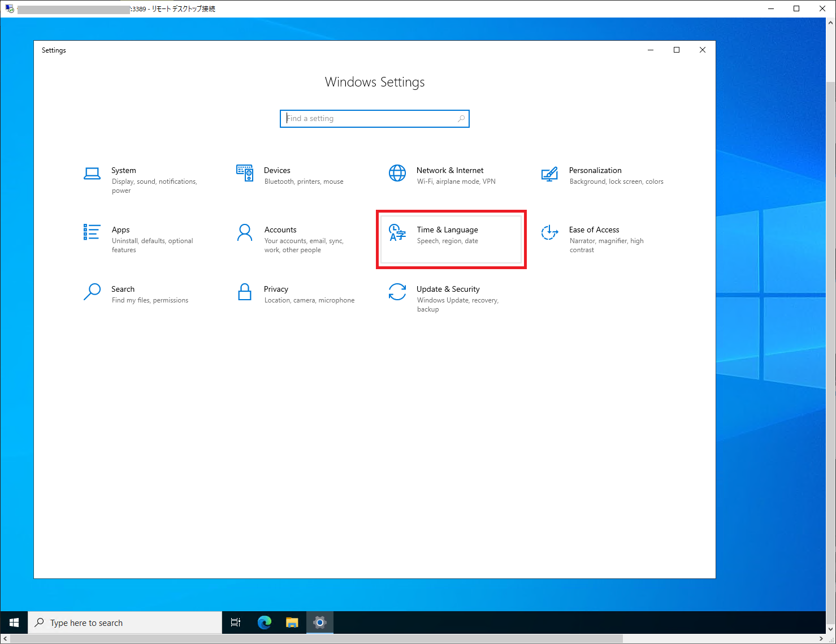Select the Update & Security label

[x=448, y=289]
